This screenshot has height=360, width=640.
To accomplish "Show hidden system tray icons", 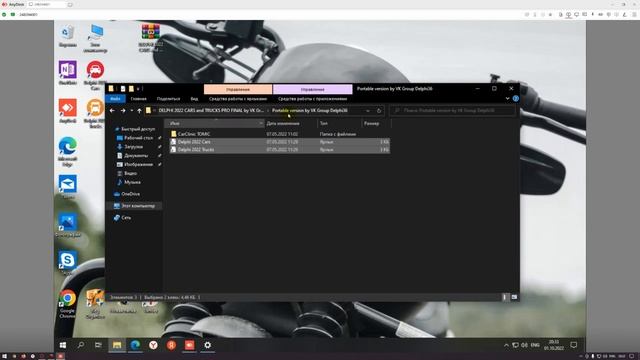I will pyautogui.click(x=506, y=345).
